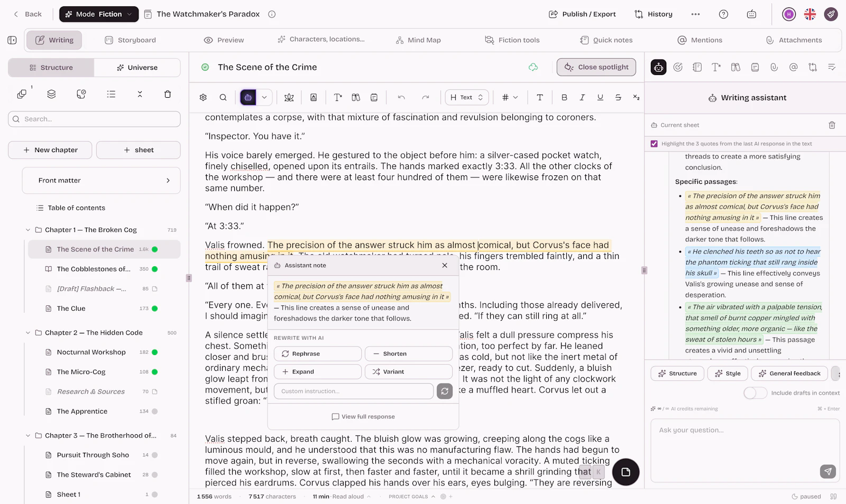The image size is (846, 504).
Task: Click the Custom instruction input field
Action: (x=354, y=391)
